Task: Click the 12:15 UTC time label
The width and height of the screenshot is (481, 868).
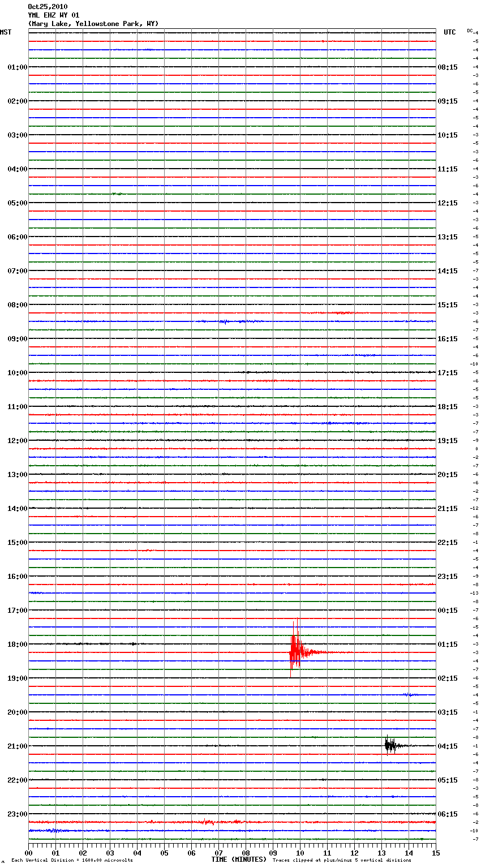Action: tap(448, 203)
